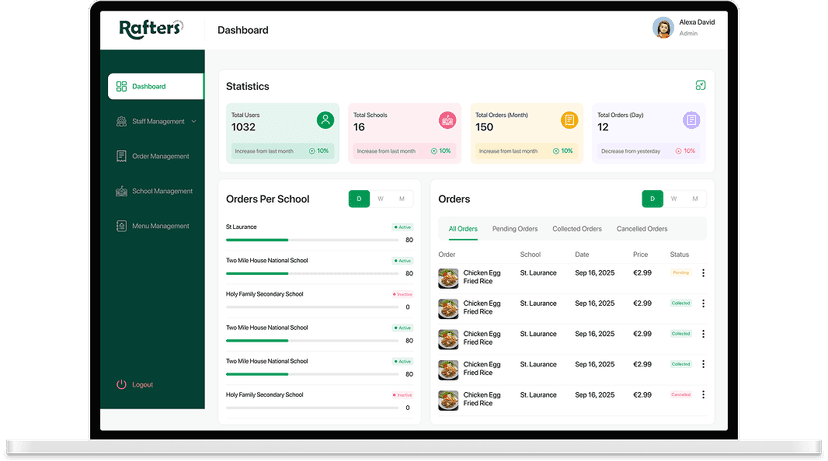Screen dimensions: 828x461
Task: Switch to the Pending Orders tab
Action: pyautogui.click(x=514, y=229)
